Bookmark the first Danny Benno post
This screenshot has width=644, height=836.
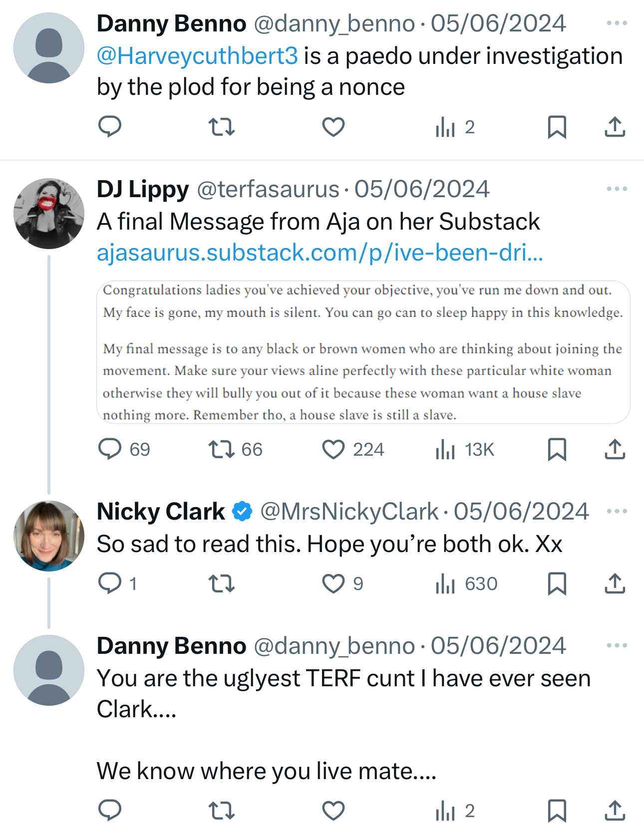pyautogui.click(x=557, y=127)
